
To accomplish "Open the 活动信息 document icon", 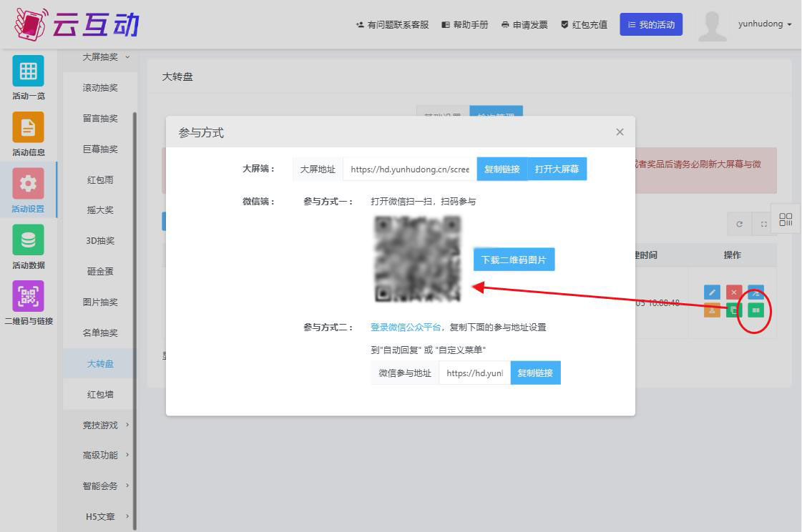I will 28,127.
